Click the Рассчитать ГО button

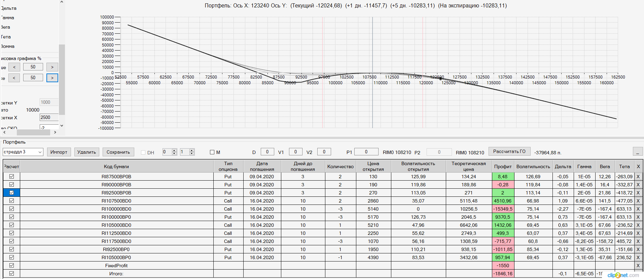coord(509,152)
